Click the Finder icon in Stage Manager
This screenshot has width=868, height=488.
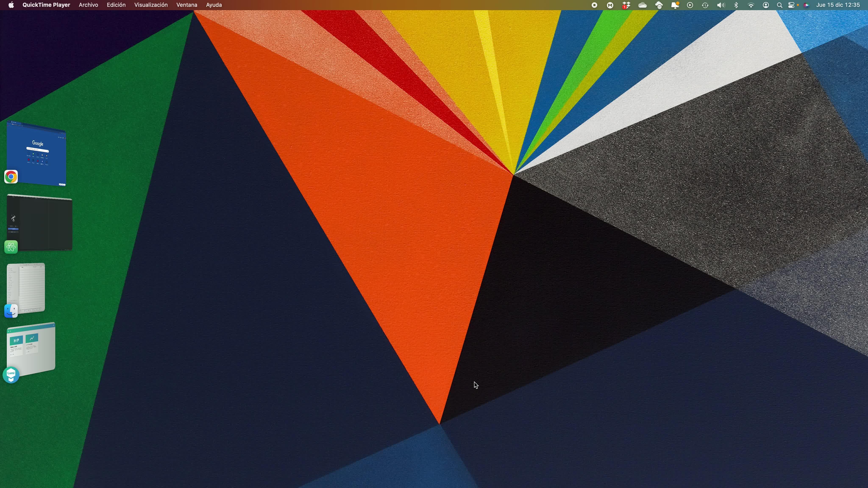click(11, 311)
